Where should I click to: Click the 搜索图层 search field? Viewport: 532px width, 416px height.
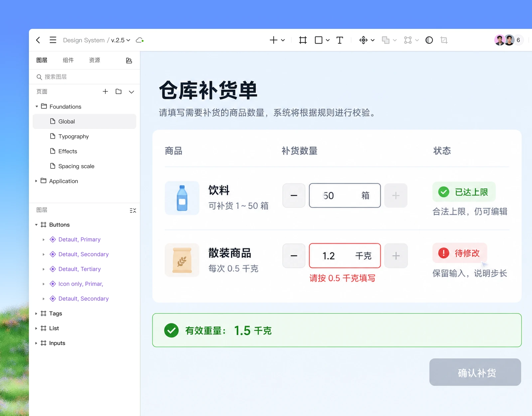84,77
